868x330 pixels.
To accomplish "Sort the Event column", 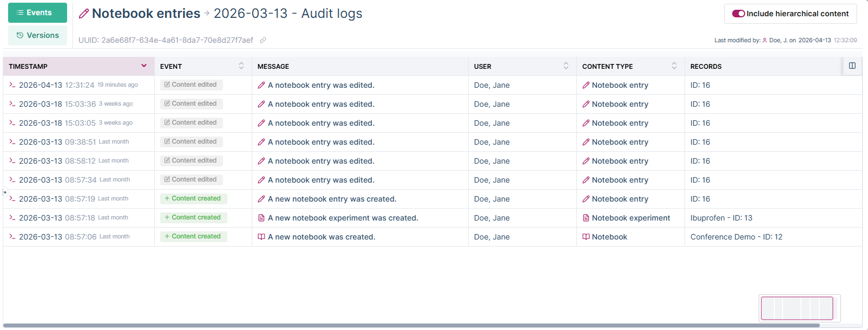I will click(x=241, y=66).
